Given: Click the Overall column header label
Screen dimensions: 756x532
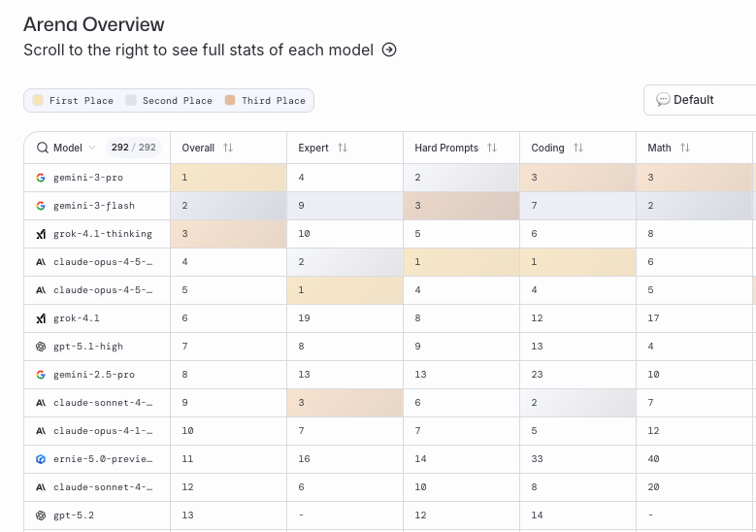Looking at the screenshot, I should 198,148.
